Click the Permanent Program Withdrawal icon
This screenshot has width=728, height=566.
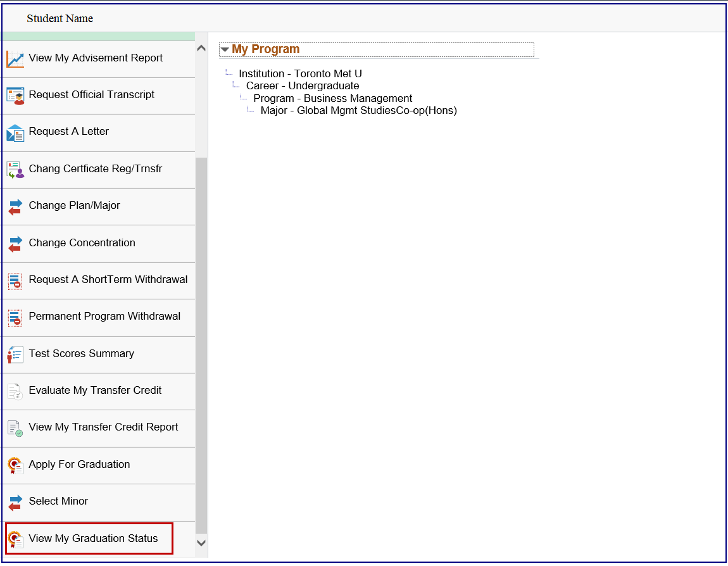click(15, 317)
